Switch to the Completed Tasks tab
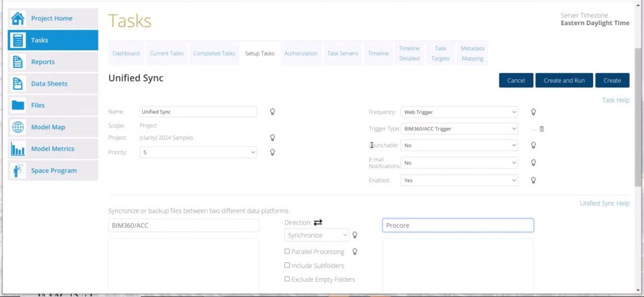This screenshot has height=297, width=644. 214,53
